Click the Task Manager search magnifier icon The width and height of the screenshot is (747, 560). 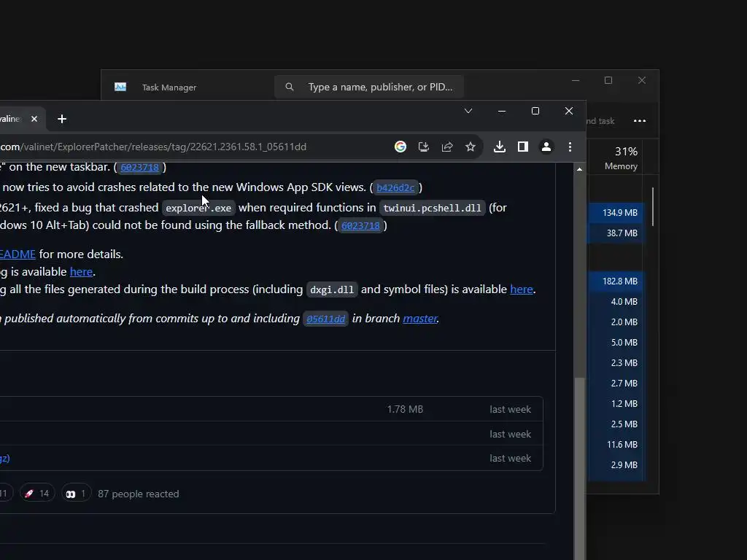(x=289, y=87)
